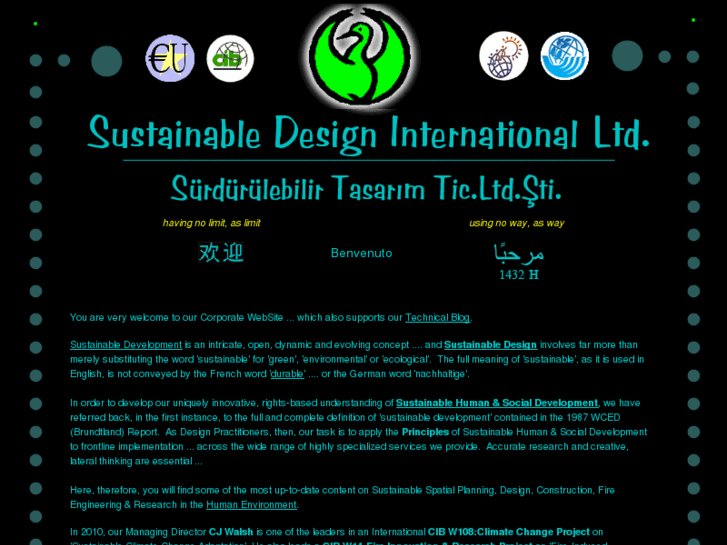This screenshot has width=727, height=545.
Task: Open the Sustainable Development link
Action: 126,345
